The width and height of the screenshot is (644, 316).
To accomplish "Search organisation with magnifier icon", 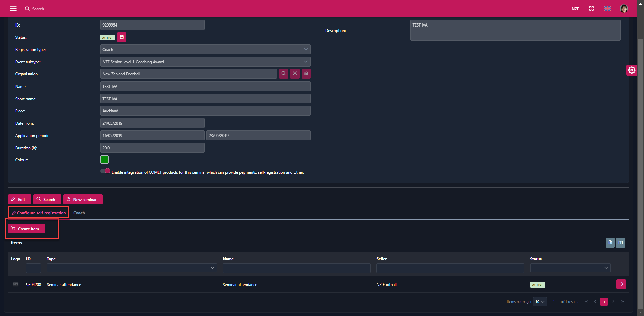I will [x=284, y=73].
